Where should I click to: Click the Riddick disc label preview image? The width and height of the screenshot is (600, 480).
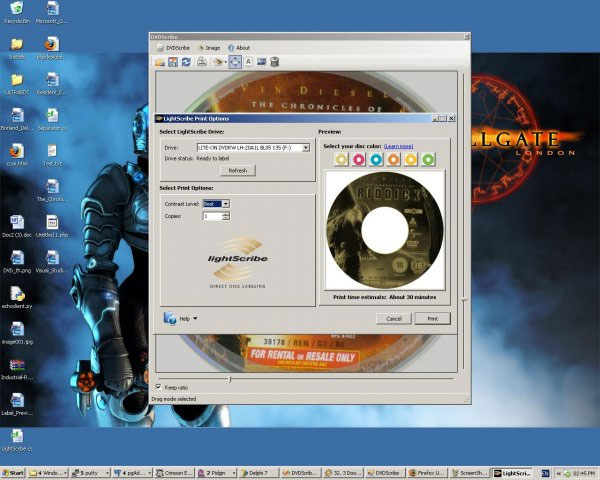point(385,230)
